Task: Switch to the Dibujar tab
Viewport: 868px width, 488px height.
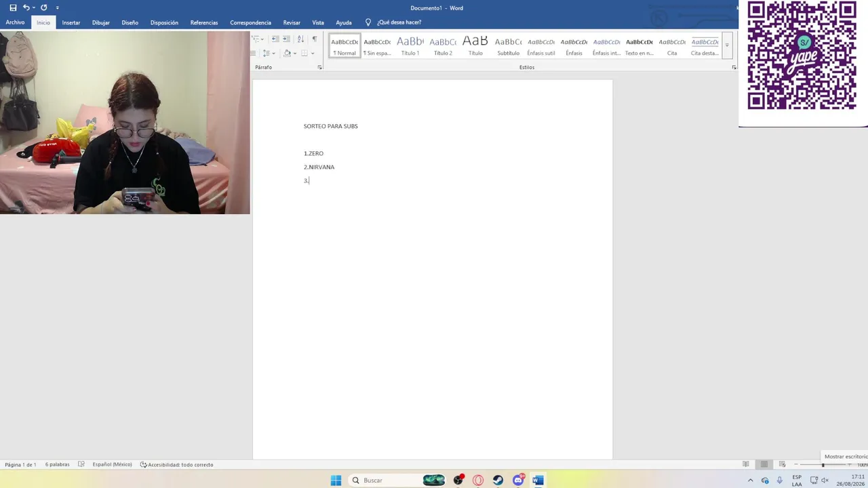Action: [101, 22]
